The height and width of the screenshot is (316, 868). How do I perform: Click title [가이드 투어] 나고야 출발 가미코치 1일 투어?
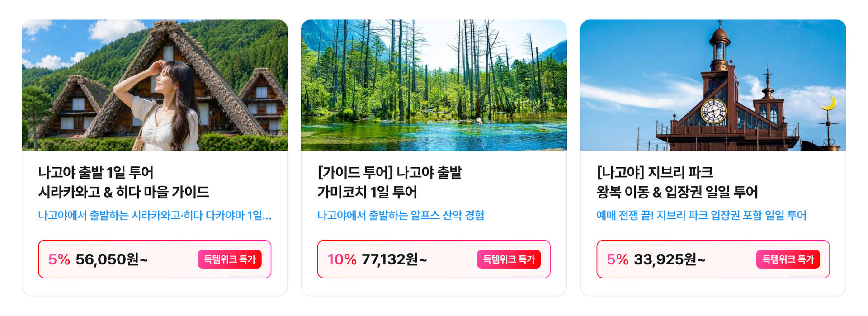[x=389, y=182]
